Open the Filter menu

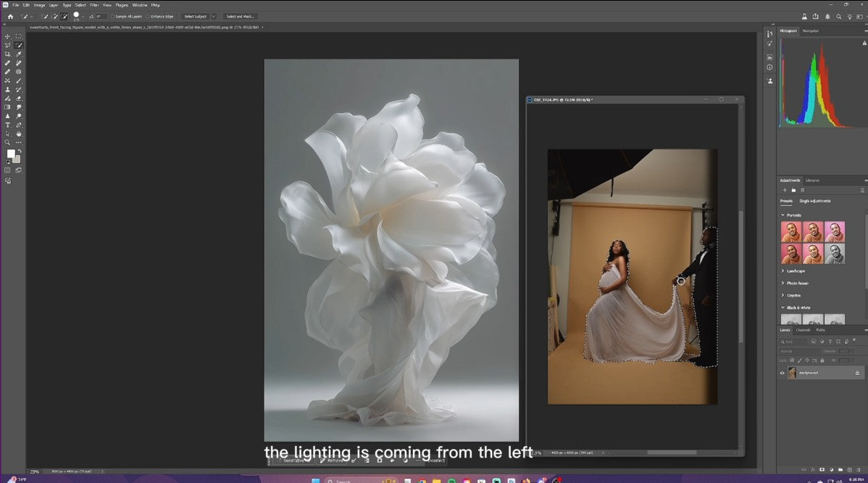[94, 4]
